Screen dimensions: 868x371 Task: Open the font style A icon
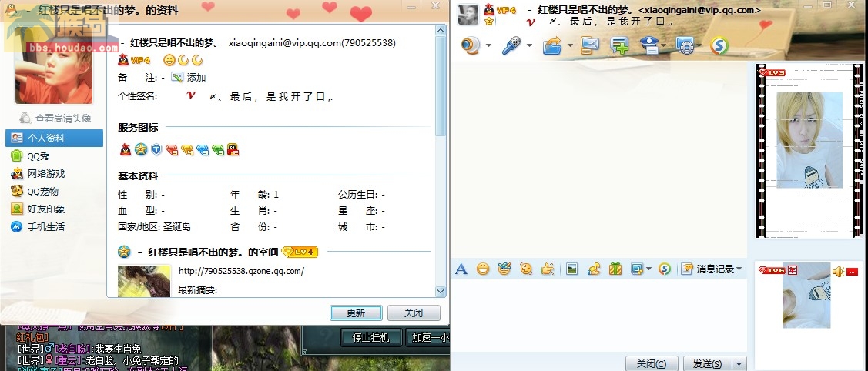coord(461,269)
